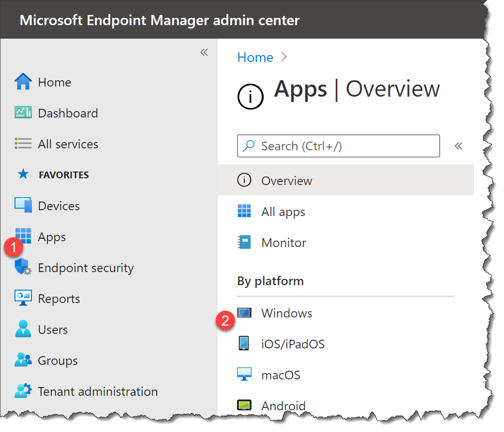
Task: Click the Monitor notebook icon
Action: click(244, 243)
